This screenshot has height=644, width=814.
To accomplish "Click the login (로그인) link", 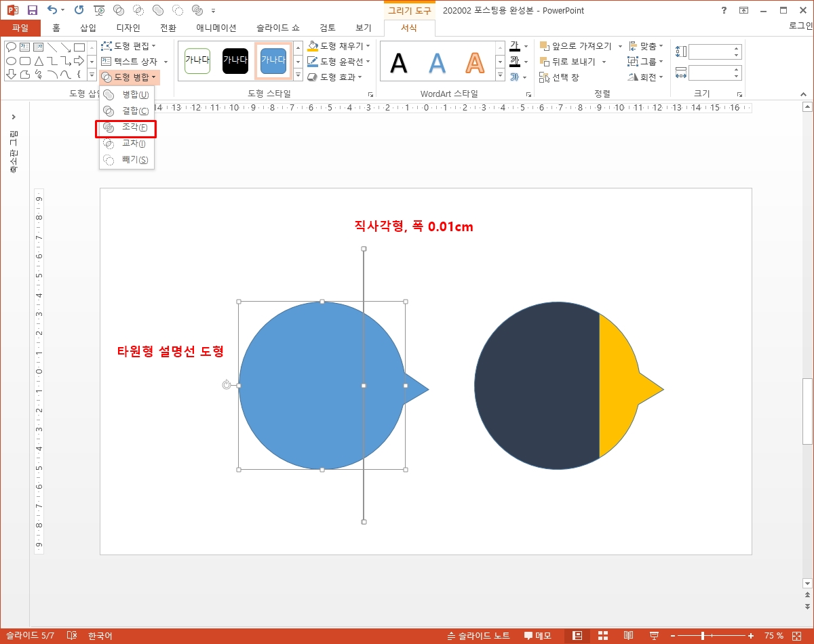I will tap(801, 26).
